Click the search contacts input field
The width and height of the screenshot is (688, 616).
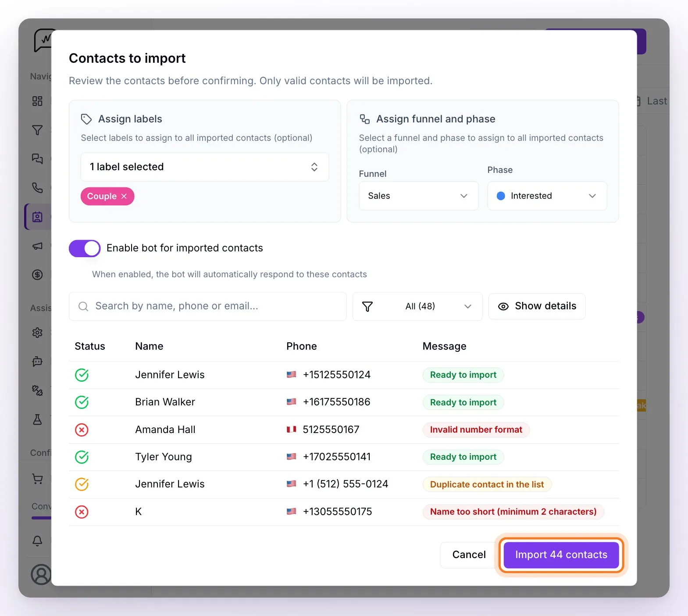coord(207,306)
